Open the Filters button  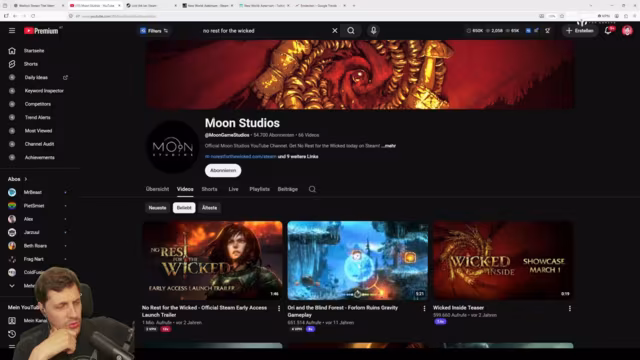coord(154,31)
